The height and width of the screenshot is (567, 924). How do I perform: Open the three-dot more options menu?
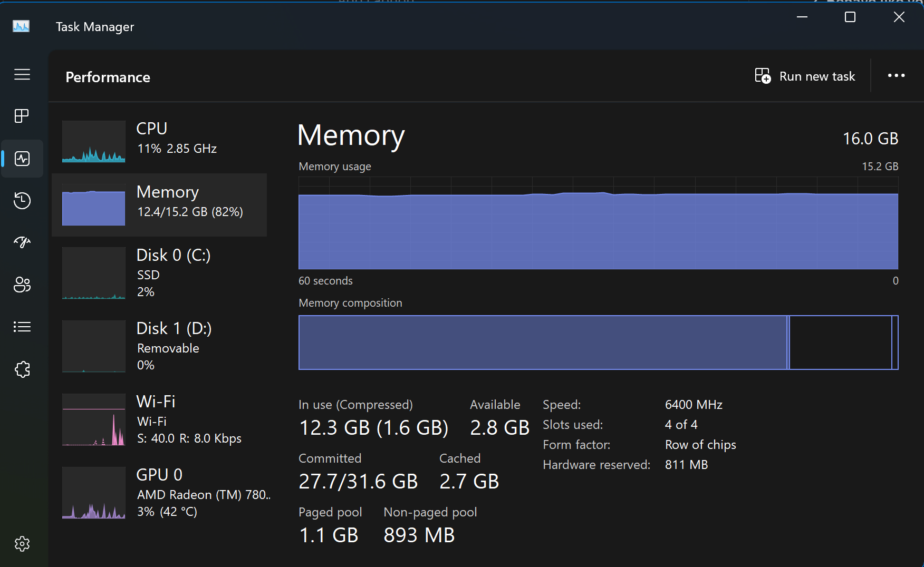(896, 76)
